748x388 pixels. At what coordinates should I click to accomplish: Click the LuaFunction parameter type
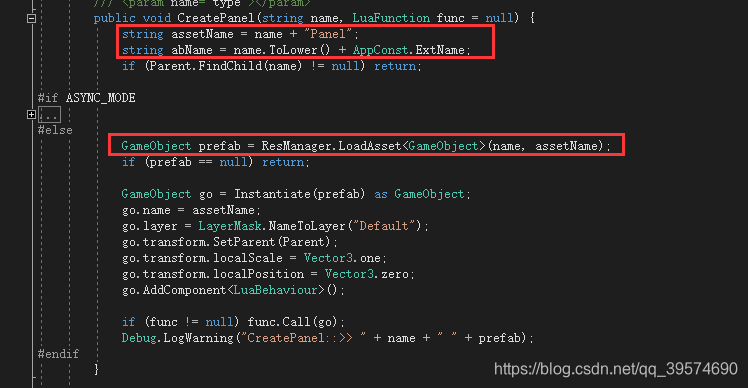[x=391, y=18]
